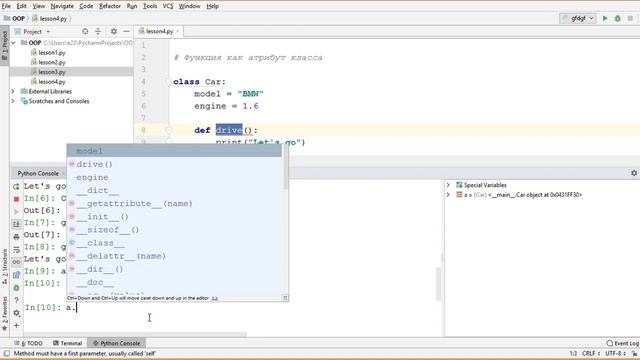The height and width of the screenshot is (360, 640).
Task: Open the Tools menu
Action: [150, 6]
